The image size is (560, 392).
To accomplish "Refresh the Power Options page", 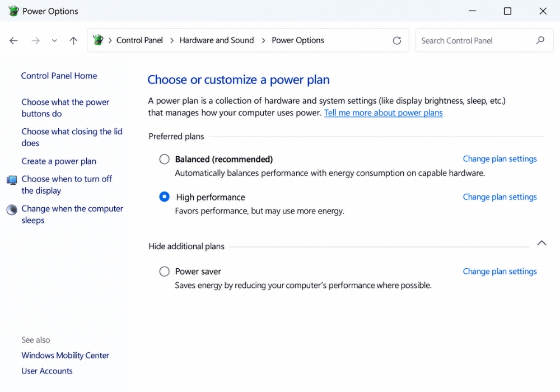I will point(397,41).
